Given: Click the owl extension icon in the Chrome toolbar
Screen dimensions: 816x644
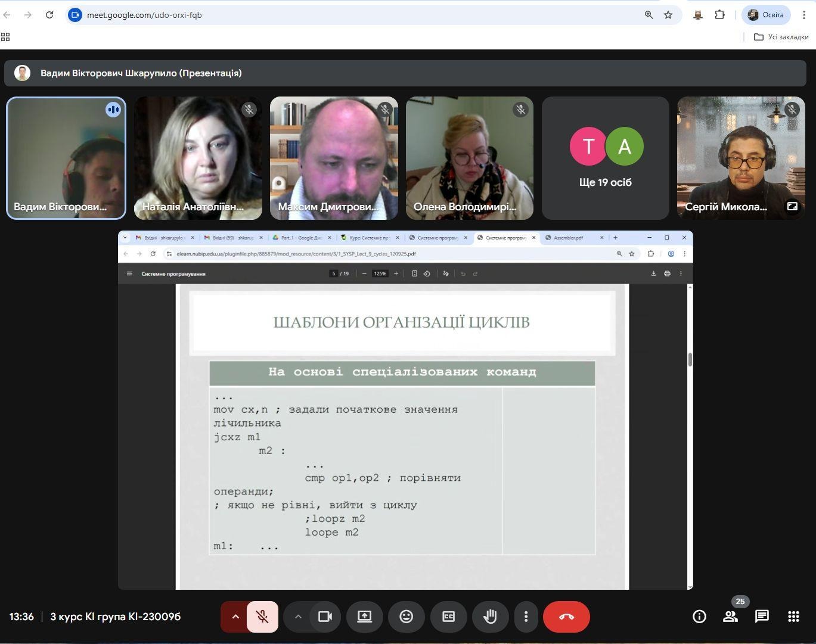Looking at the screenshot, I should click(698, 15).
